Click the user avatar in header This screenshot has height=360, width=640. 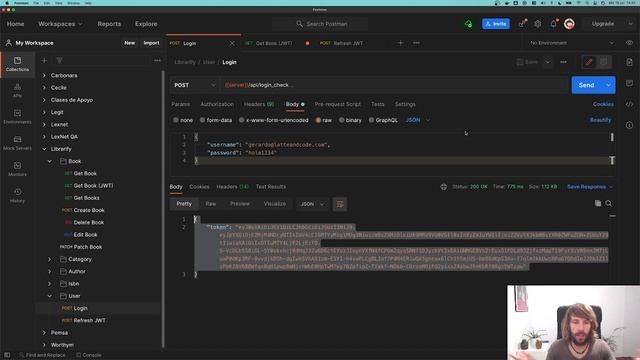click(x=569, y=24)
